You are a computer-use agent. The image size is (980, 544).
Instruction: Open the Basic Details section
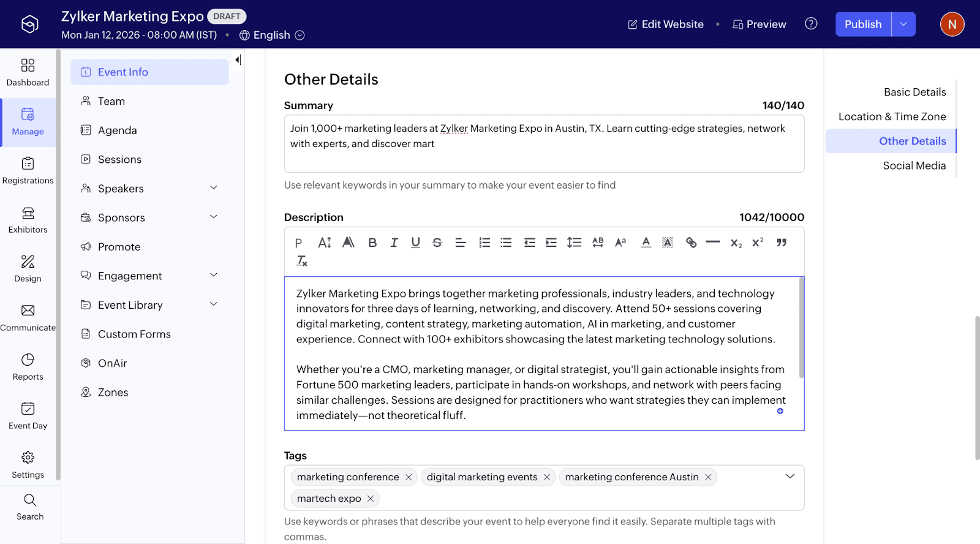[x=914, y=91]
